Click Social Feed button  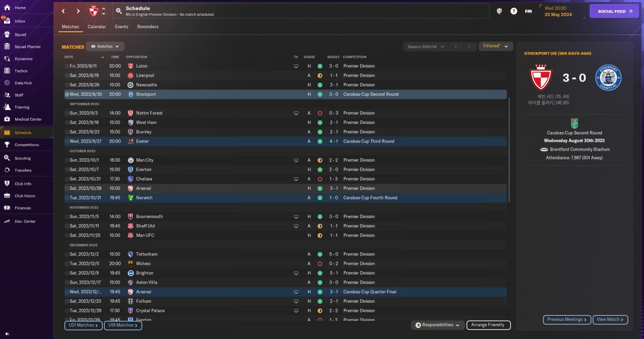pyautogui.click(x=614, y=11)
